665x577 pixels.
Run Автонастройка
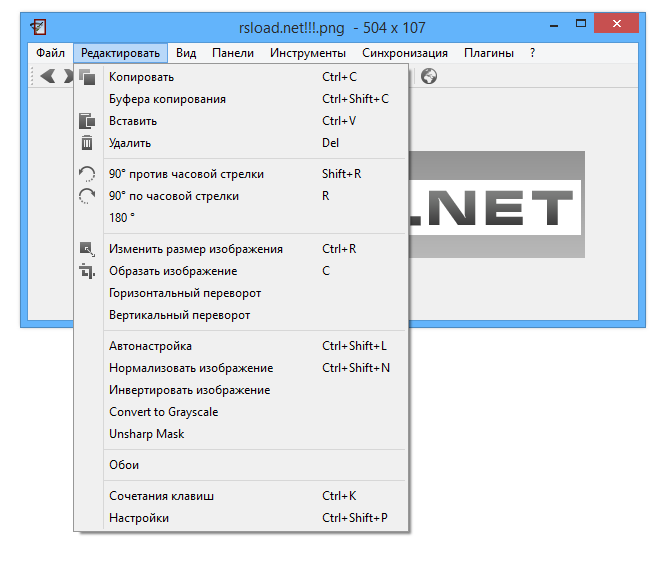(x=241, y=346)
